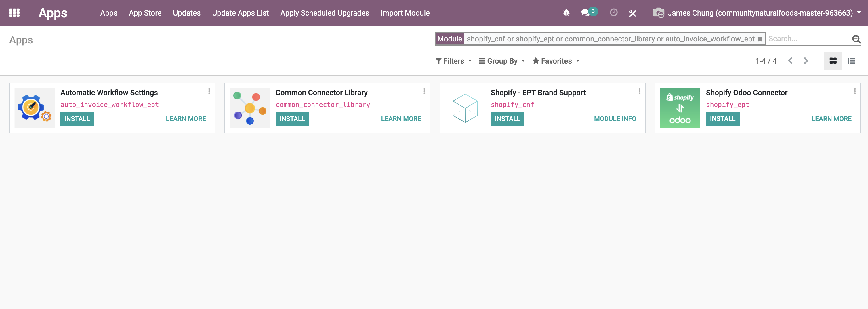Viewport: 868px width, 309px height.
Task: Select Update Apps List menu
Action: tap(240, 13)
